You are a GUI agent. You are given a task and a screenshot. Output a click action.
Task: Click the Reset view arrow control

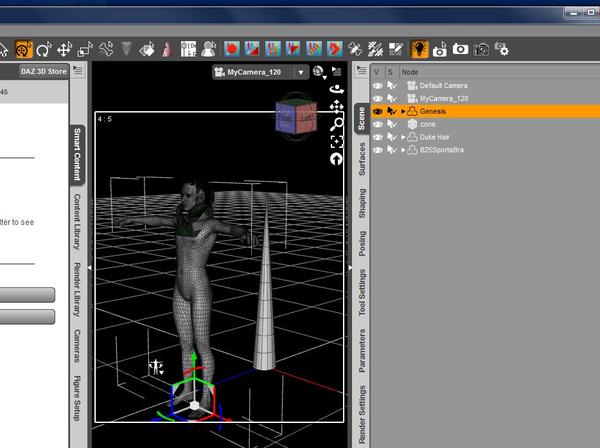336,159
